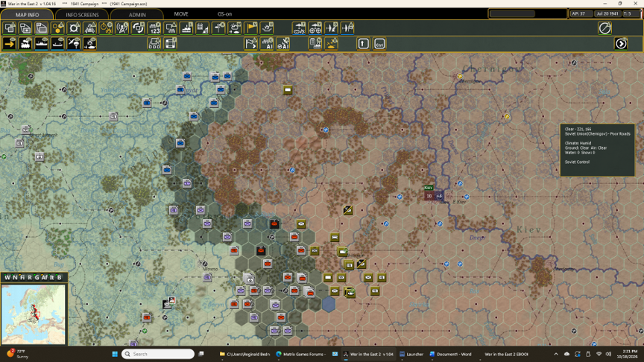Open the INFO SCREENS tab
This screenshot has width=644, height=362.
pyautogui.click(x=82, y=14)
